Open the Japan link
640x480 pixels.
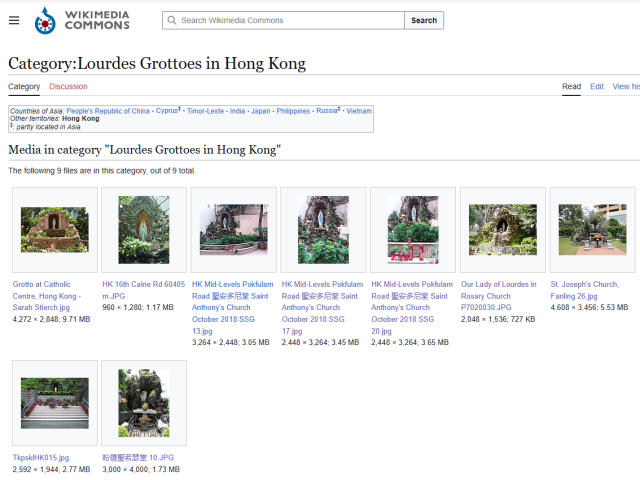click(x=260, y=111)
